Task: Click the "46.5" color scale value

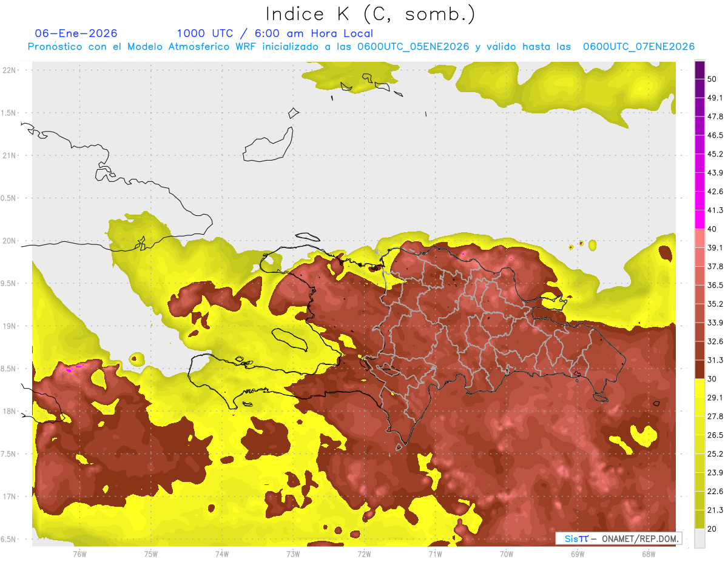Action: click(715, 135)
